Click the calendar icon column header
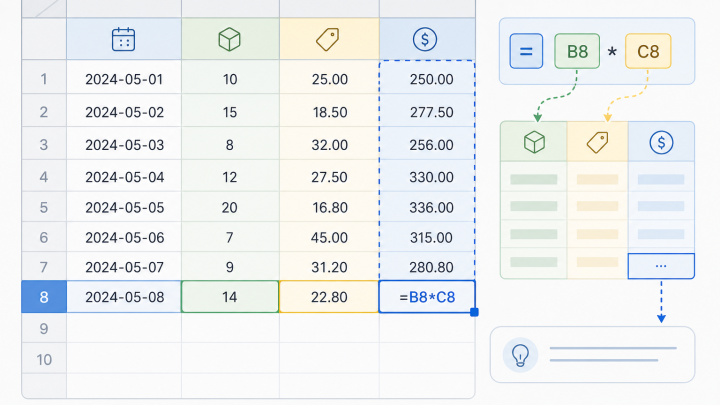720x405 pixels. (x=124, y=39)
